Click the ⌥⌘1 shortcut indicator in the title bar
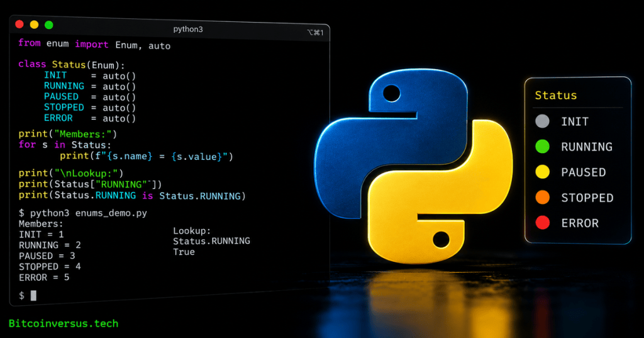The width and height of the screenshot is (644, 338). (316, 33)
